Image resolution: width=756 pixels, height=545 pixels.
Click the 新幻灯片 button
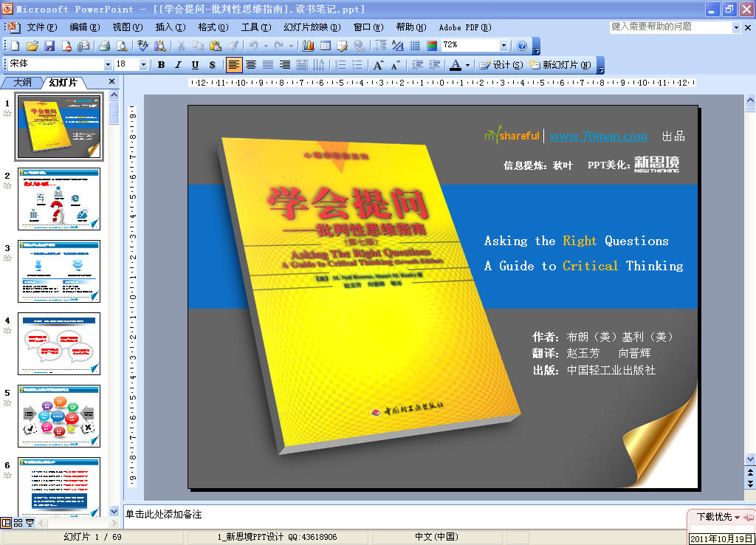560,65
